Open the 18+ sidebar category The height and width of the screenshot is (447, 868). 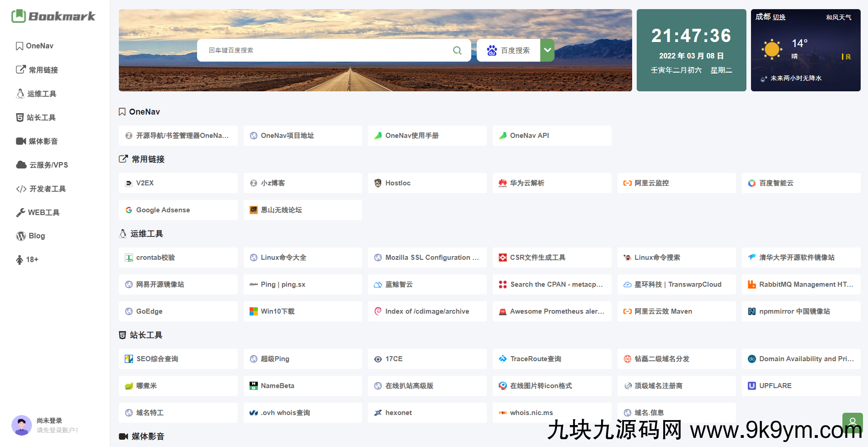point(32,259)
